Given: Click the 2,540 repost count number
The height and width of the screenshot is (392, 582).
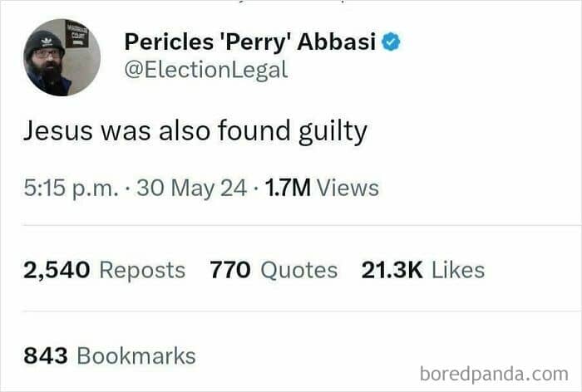Looking at the screenshot, I should click(57, 270).
